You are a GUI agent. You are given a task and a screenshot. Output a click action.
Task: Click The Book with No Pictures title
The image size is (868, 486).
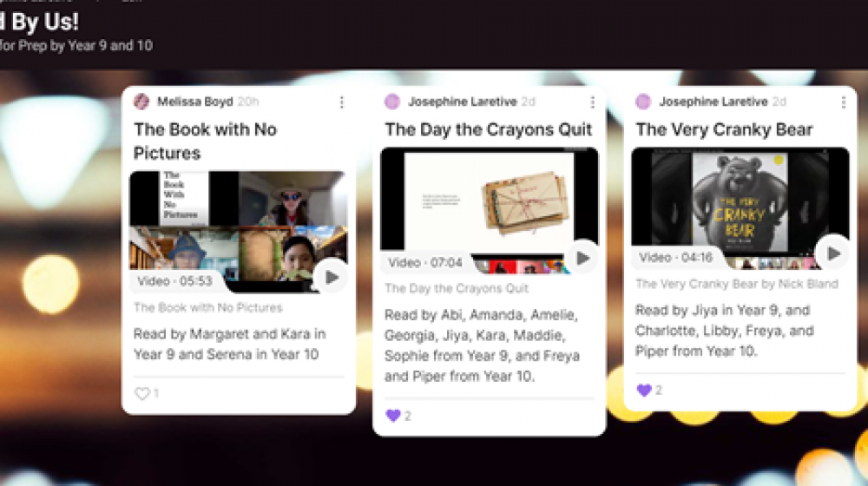coord(206,141)
